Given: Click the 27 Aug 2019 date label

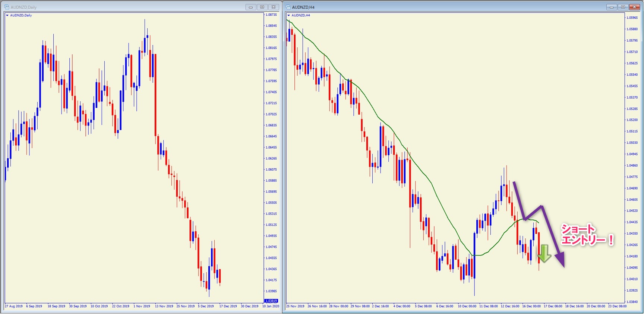Looking at the screenshot, I should pos(14,306).
